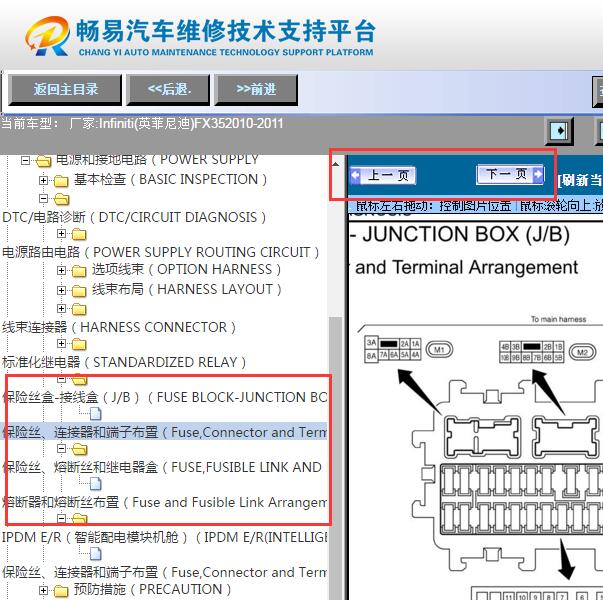Click the >>前进 forward button
This screenshot has width=603, height=600.
256,90
